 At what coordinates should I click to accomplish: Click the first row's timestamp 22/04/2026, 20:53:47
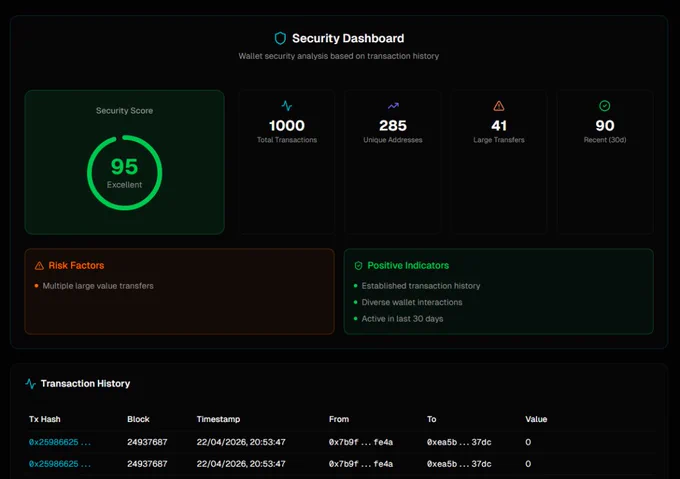[x=241, y=442]
